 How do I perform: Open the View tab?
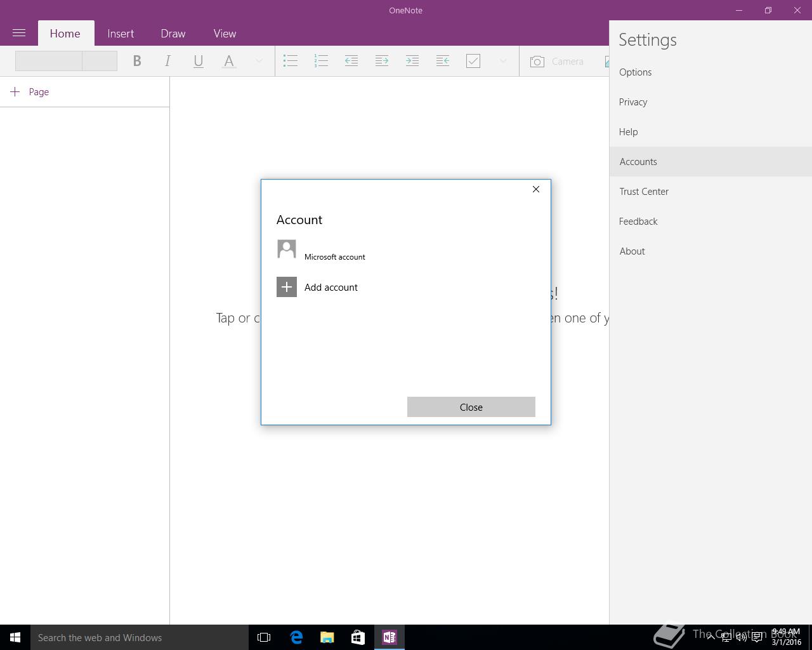(x=225, y=34)
